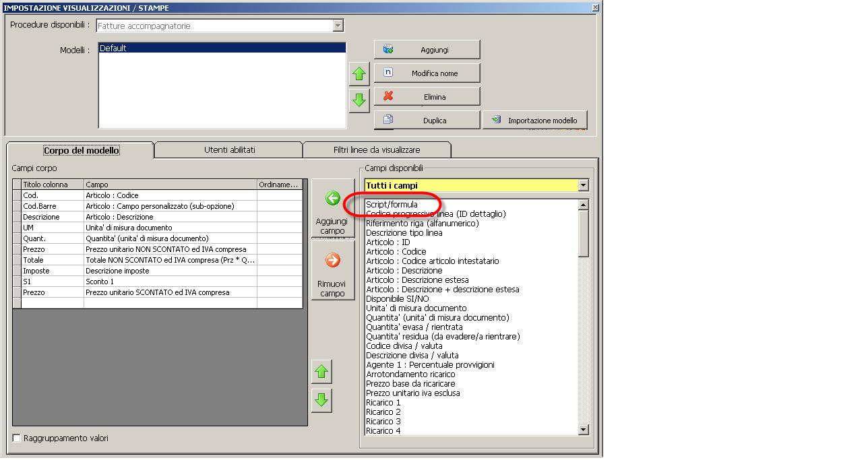The image size is (868, 460).
Task: Click Prezzo unitario NON SCONTATO cell
Action: (170, 249)
